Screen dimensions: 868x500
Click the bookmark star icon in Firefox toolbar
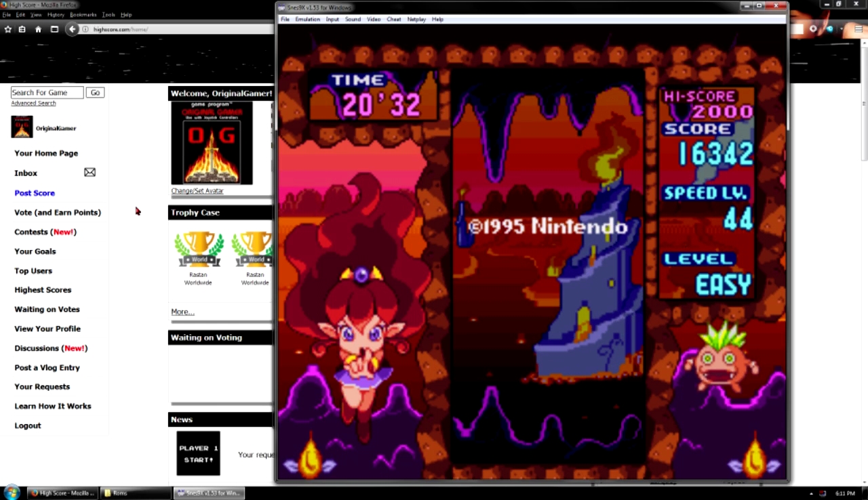[8, 29]
